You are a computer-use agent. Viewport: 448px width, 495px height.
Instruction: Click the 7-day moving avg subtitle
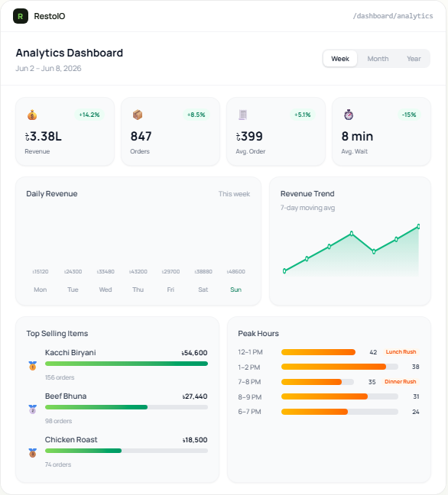click(308, 208)
